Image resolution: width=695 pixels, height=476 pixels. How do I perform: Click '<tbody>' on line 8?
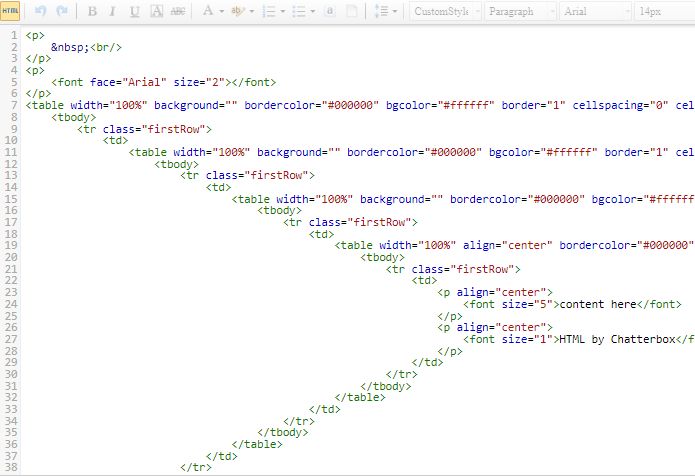(x=74, y=117)
